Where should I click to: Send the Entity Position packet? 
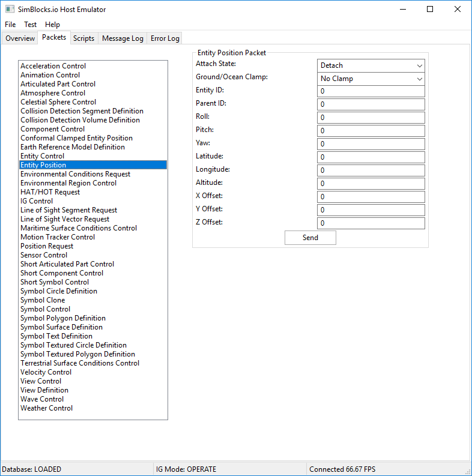[x=310, y=238]
